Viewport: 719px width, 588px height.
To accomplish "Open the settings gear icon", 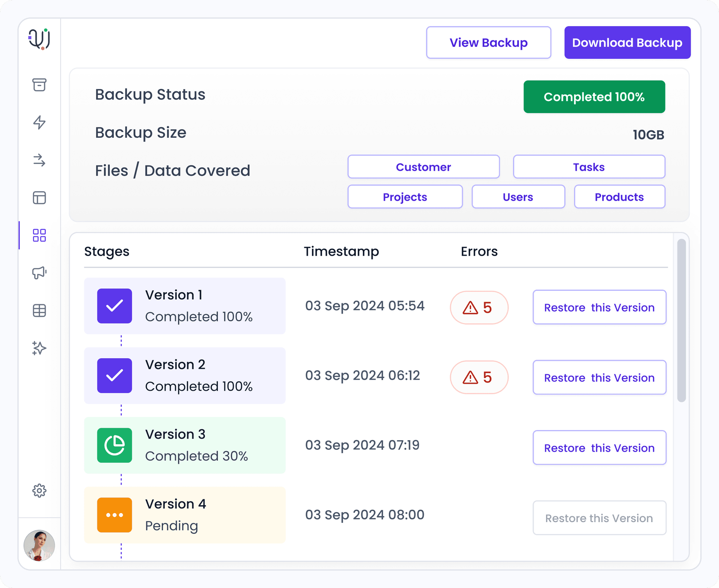I will (39, 491).
